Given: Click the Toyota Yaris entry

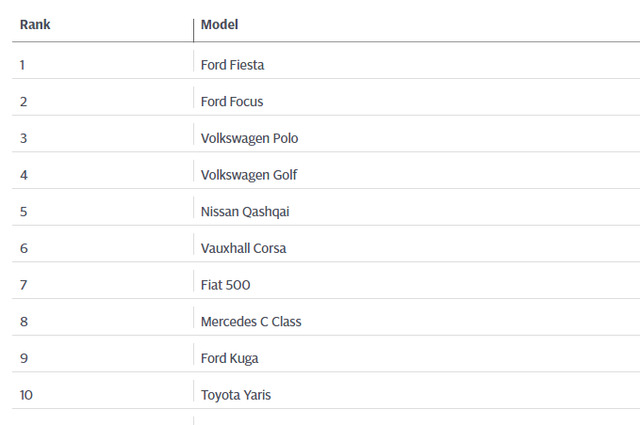Looking at the screenshot, I should click(x=235, y=395).
